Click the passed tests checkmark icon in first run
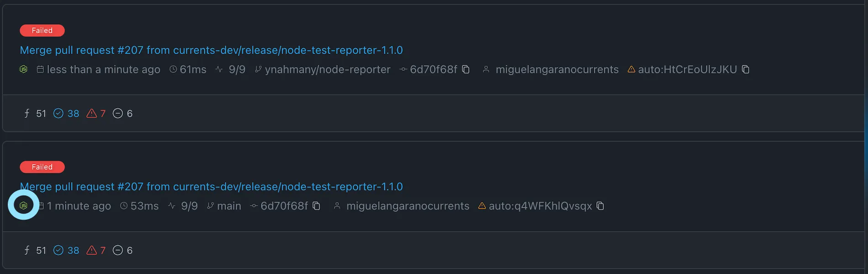This screenshot has height=274, width=868. pos(58,113)
